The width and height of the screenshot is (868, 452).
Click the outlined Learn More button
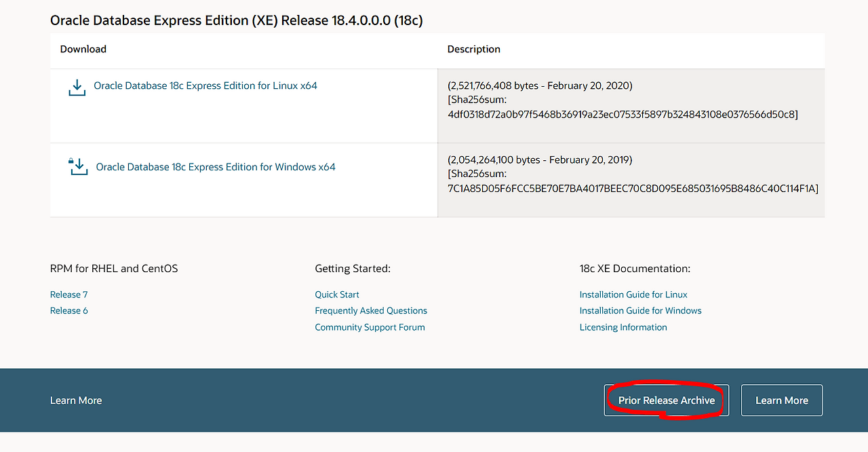(x=782, y=400)
